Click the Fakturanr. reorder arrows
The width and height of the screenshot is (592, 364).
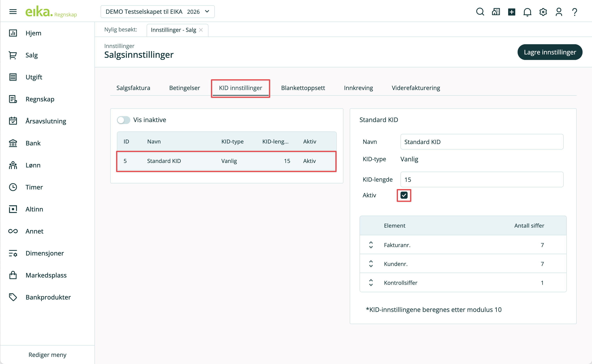[371, 245]
